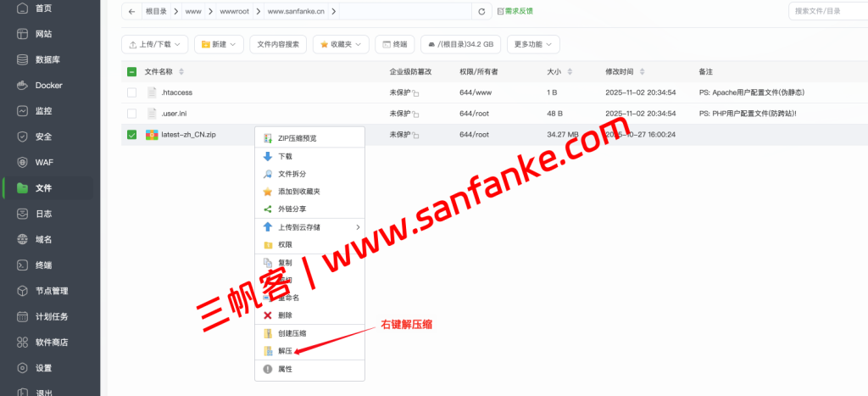
Task: Sort by 修改时间 modified time arrows
Action: tap(643, 72)
